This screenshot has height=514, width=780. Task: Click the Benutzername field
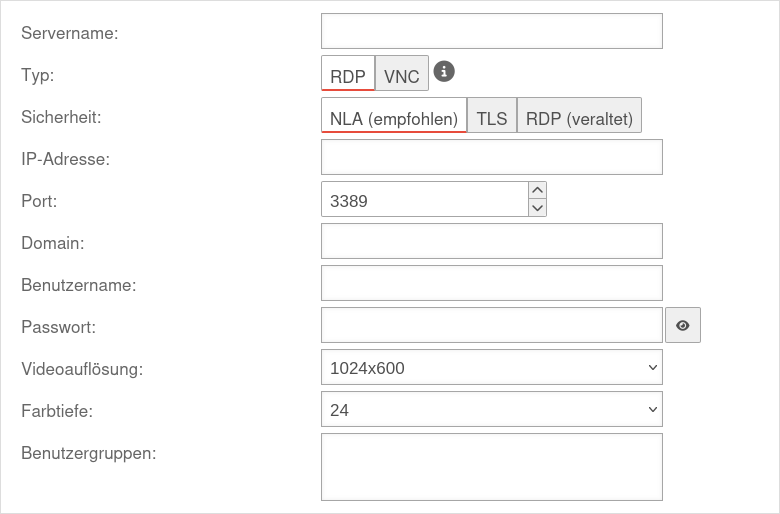492,283
